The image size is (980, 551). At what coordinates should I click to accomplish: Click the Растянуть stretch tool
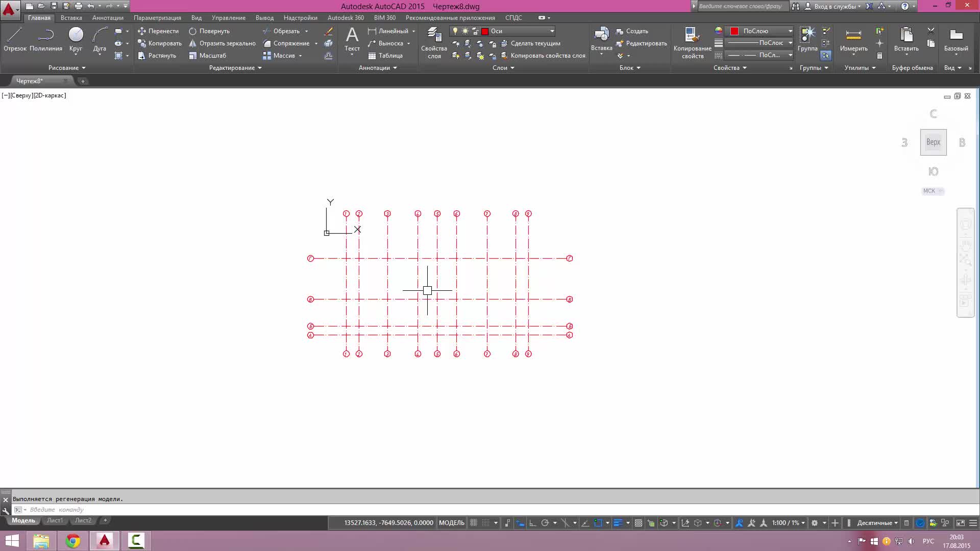click(x=157, y=56)
